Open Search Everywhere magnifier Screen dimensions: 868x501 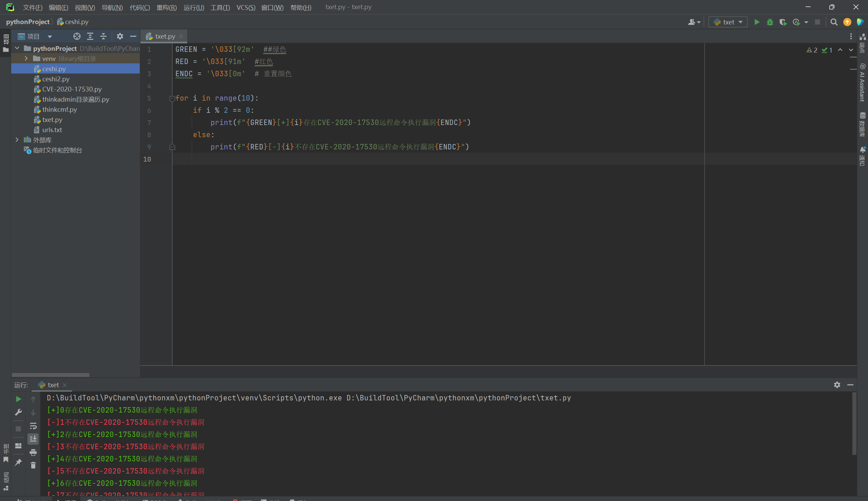(834, 22)
